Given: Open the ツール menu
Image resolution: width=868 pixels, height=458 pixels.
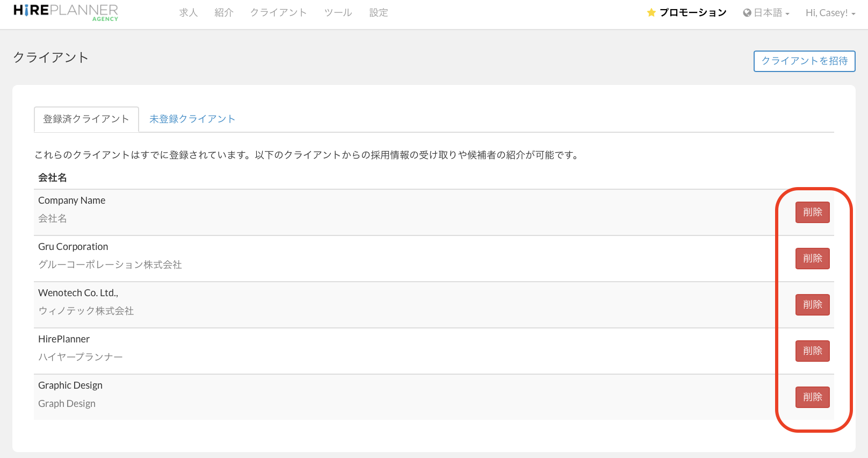Looking at the screenshot, I should coord(338,13).
